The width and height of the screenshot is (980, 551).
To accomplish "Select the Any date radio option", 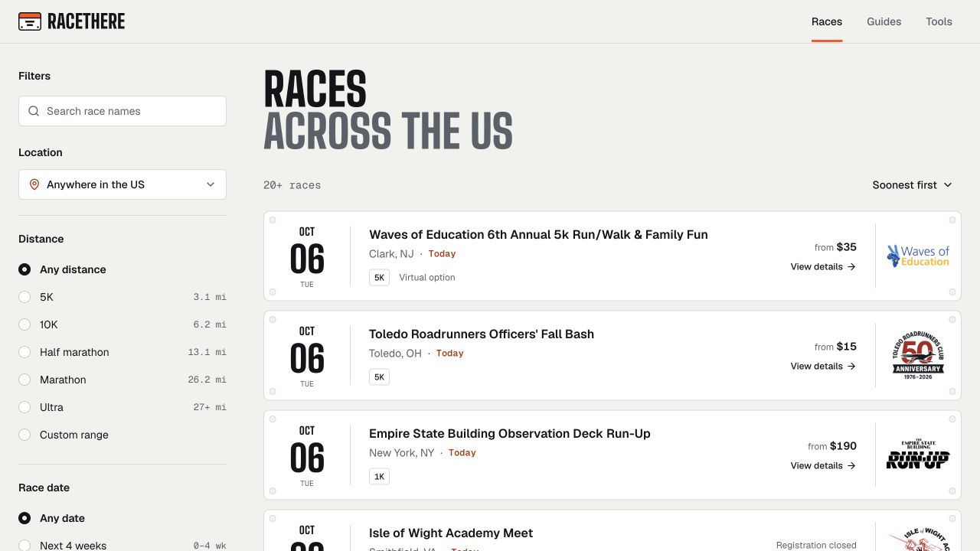I will tap(24, 518).
